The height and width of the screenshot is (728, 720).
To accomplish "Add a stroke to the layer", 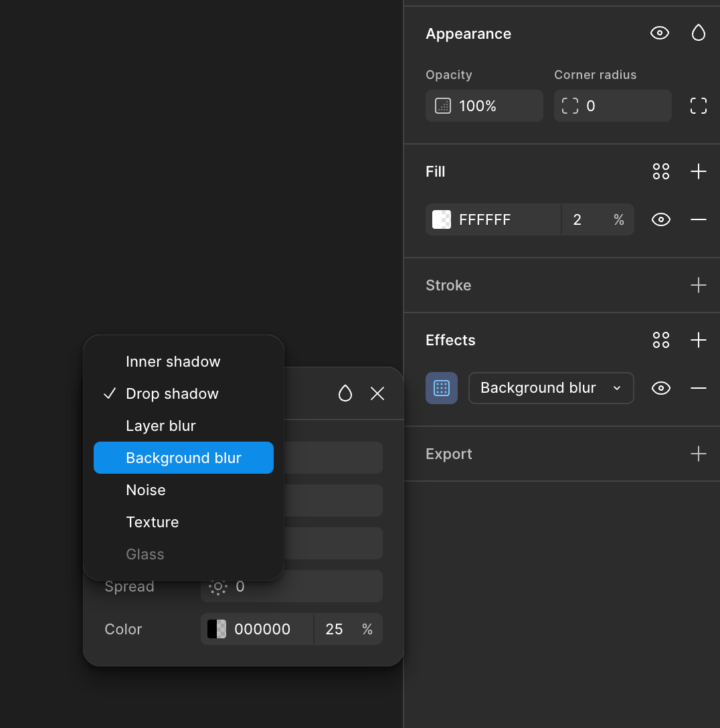I will [698, 285].
